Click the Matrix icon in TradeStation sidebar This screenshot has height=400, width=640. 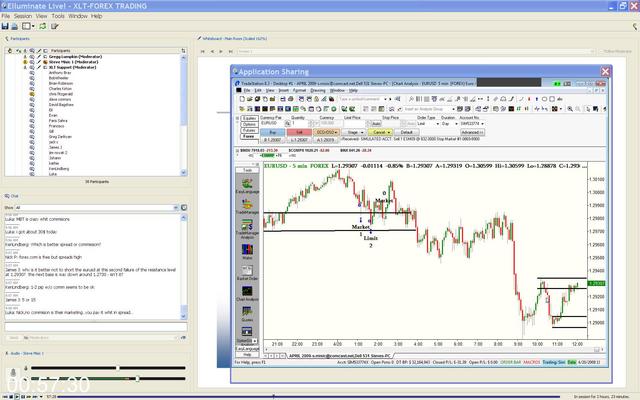247,249
